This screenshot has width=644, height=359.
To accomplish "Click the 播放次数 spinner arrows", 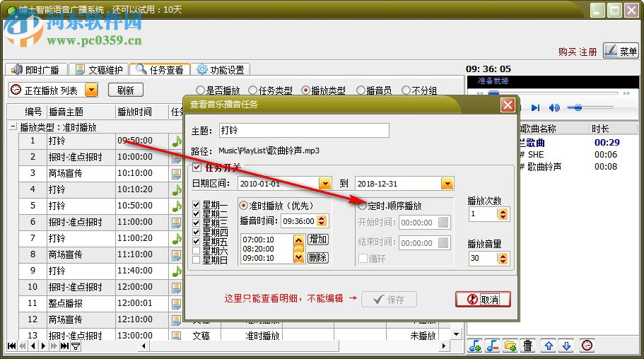I will point(503,213).
